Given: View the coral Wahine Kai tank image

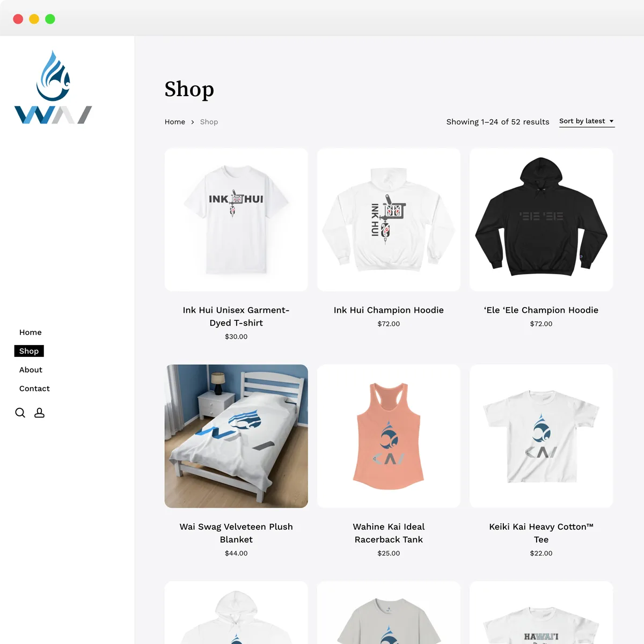Looking at the screenshot, I should 389,436.
